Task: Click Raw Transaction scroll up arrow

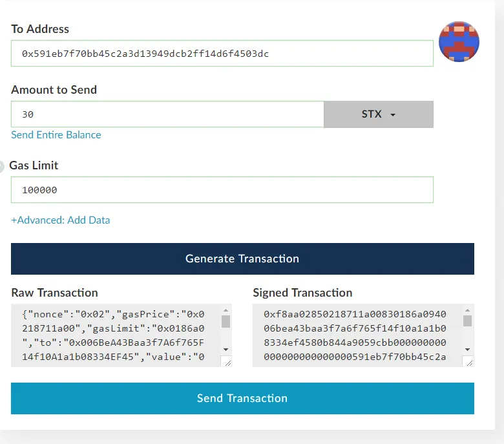Action: click(x=226, y=310)
